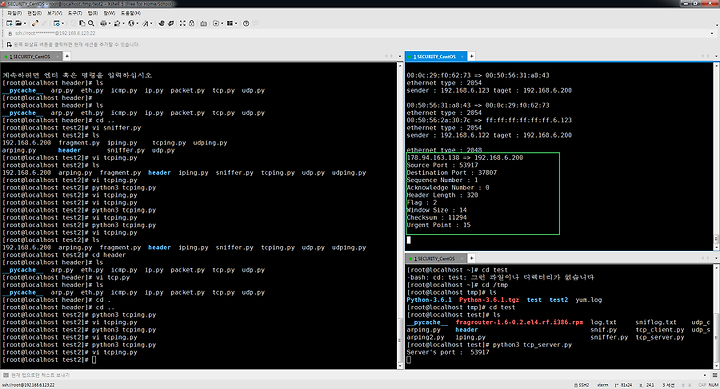The image size is (720, 389).
Task: Click the session count status bar entry
Action: (x=669, y=385)
